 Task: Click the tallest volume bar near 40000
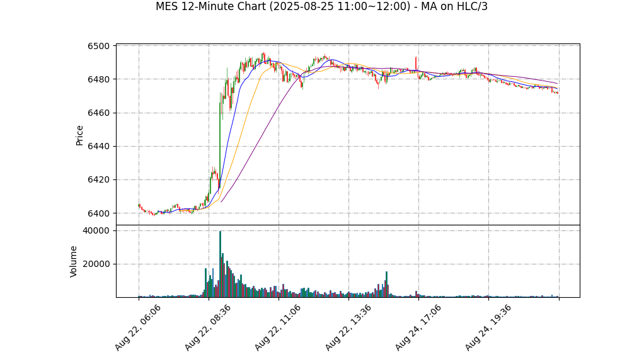pos(220,264)
